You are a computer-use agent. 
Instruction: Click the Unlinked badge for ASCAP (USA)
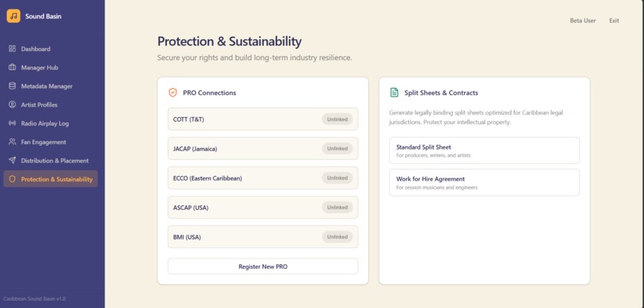[x=337, y=207]
